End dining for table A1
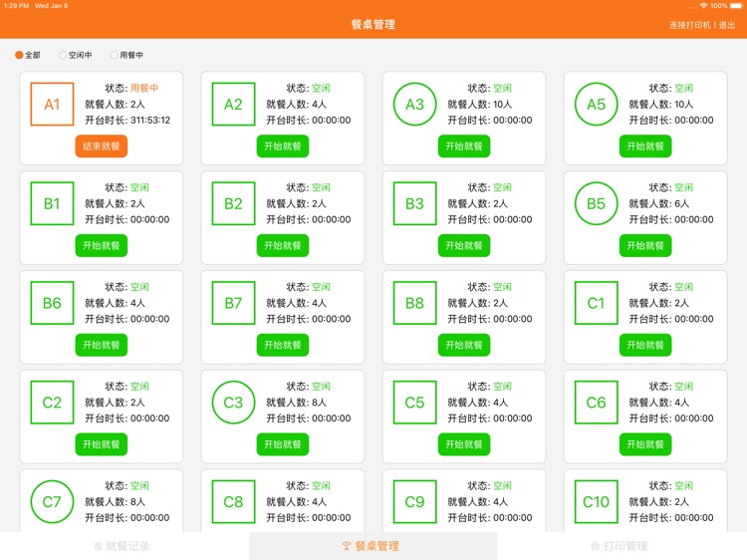The width and height of the screenshot is (747, 560). point(101,146)
